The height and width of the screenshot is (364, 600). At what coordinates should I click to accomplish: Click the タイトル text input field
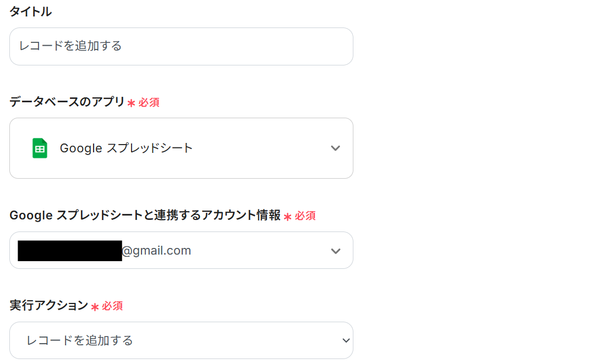point(181,46)
